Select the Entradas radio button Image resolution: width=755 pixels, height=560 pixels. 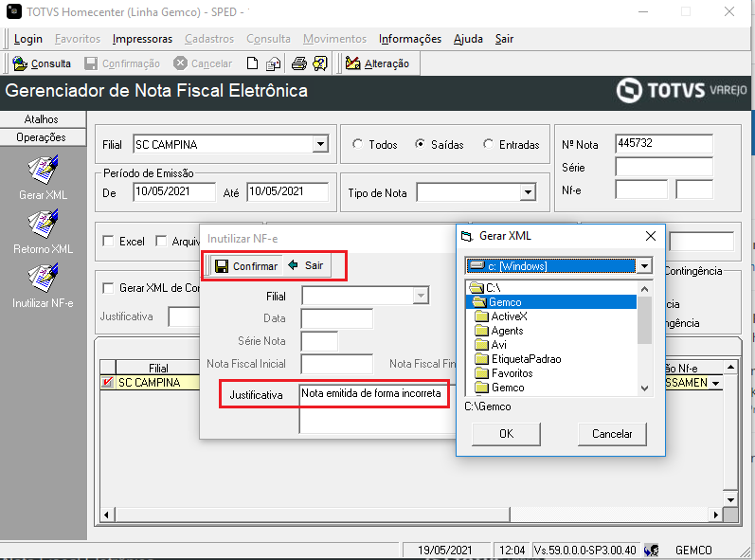[x=488, y=144]
